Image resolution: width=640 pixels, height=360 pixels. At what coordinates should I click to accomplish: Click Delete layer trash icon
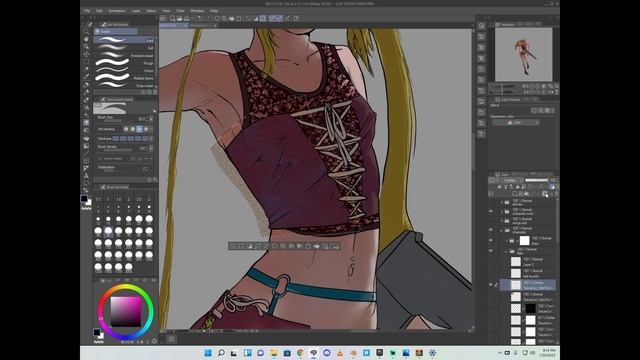556,194
